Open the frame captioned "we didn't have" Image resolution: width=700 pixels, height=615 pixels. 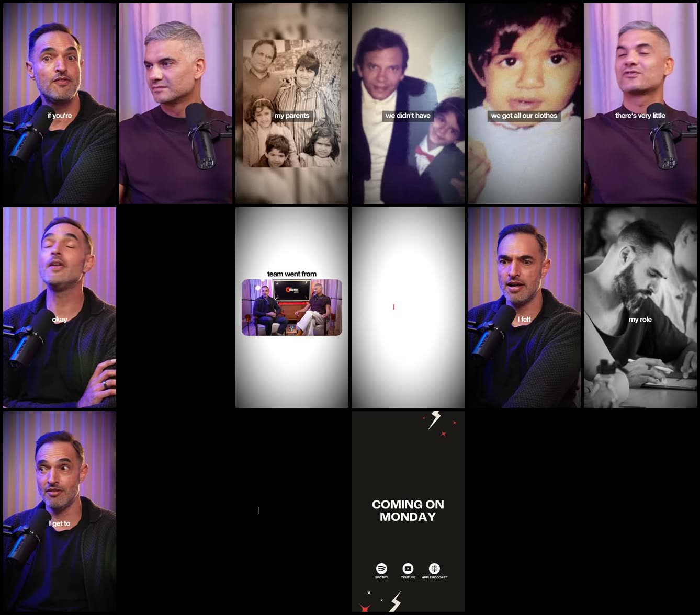coord(408,104)
